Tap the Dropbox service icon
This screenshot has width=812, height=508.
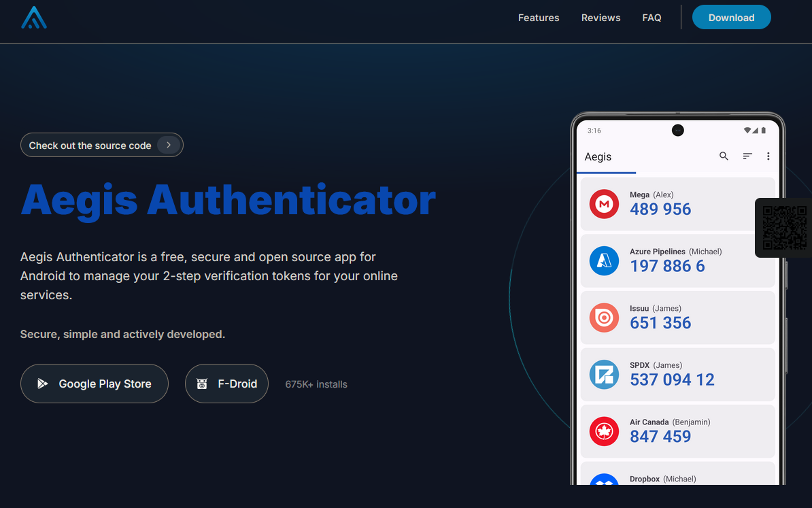pos(604,479)
